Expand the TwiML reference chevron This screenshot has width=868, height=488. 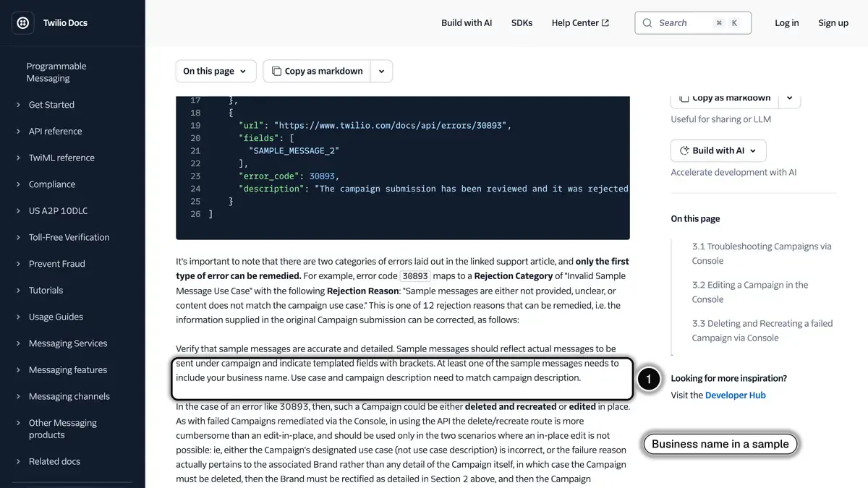click(18, 158)
